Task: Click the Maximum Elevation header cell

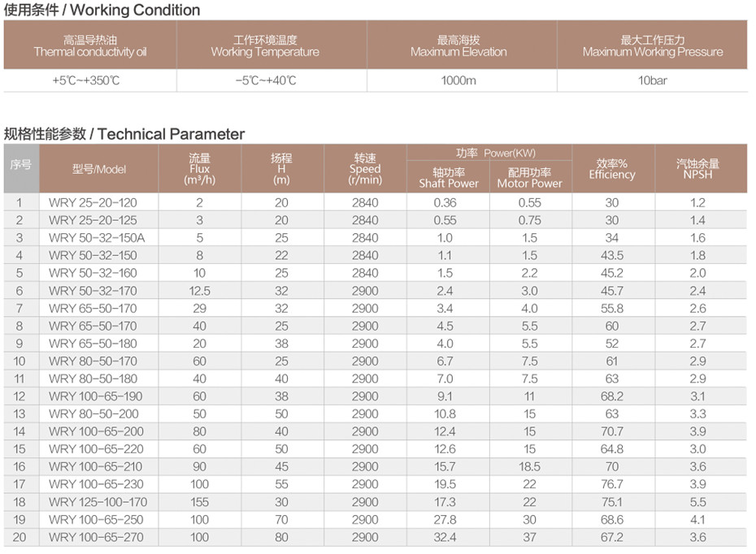Action: click(x=458, y=46)
